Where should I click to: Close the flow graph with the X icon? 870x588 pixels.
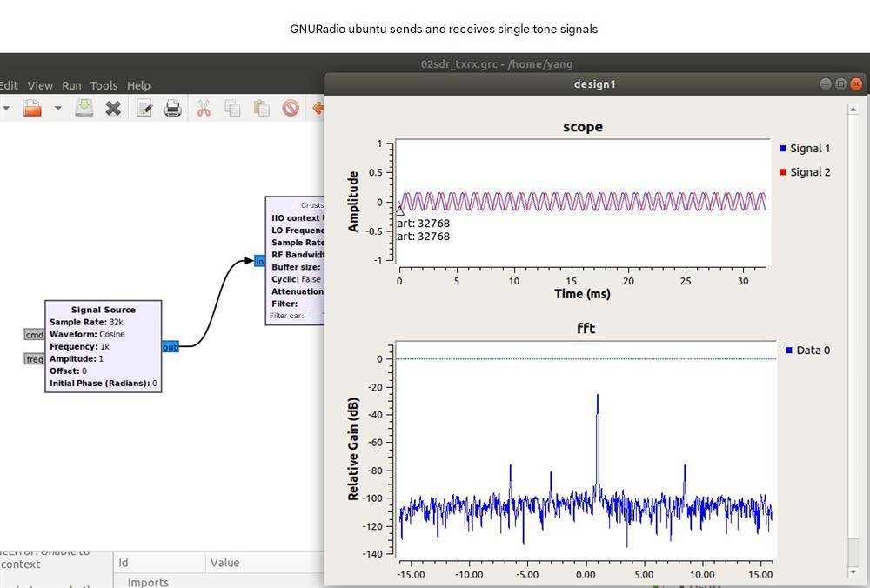(113, 108)
